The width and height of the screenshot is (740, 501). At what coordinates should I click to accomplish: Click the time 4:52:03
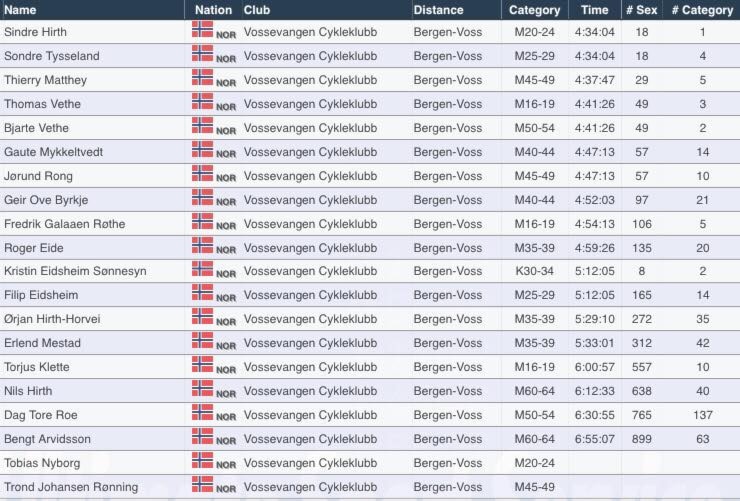click(x=595, y=200)
